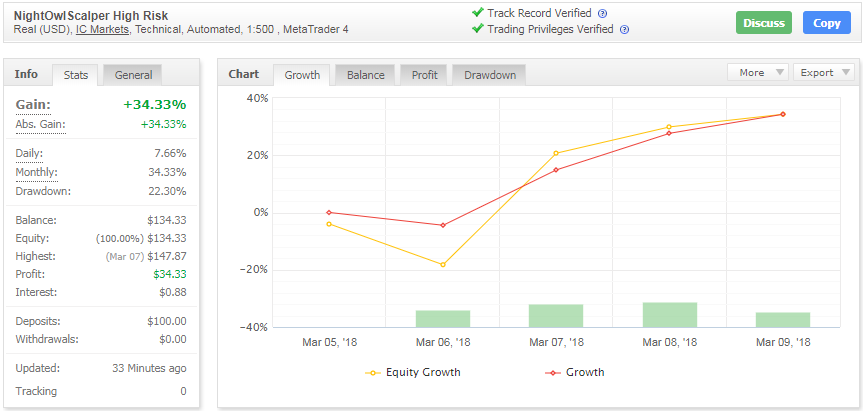This screenshot has width=863, height=411.
Task: Click the green Discuss button
Action: [x=764, y=23]
